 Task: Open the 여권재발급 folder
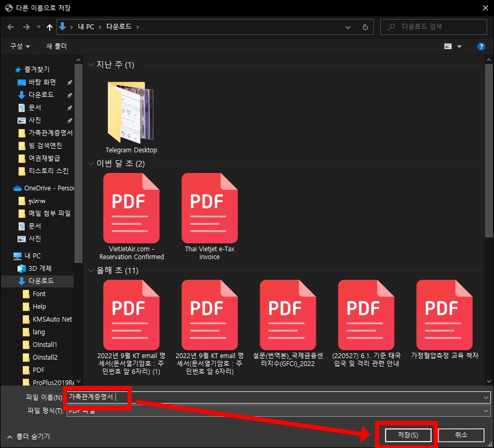click(44, 158)
